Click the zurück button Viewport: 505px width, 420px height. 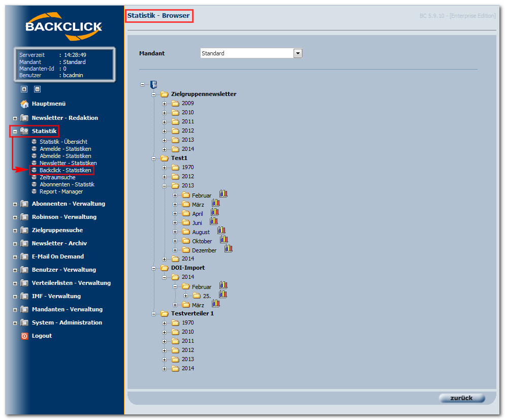[x=461, y=398]
